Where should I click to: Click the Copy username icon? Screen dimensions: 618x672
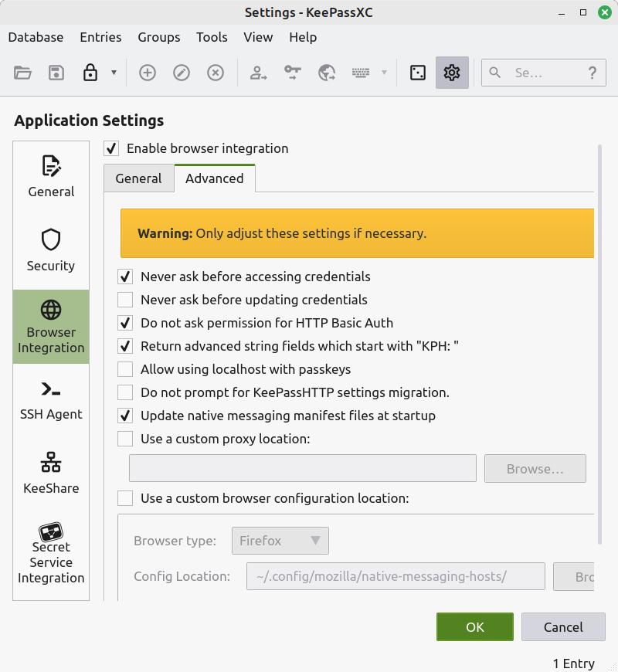click(x=259, y=73)
